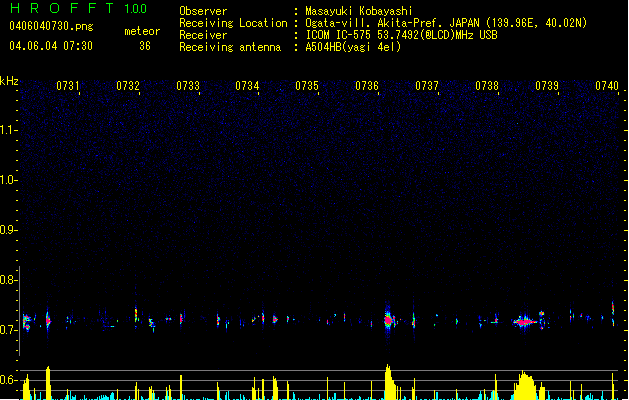629x400 pixels.
Task: Click the 'Observer' field label
Action: (203, 11)
